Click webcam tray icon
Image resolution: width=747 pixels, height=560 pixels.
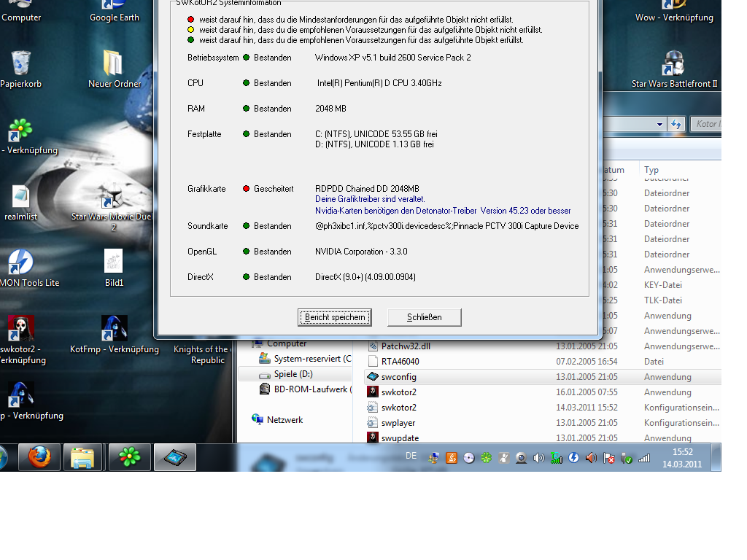click(x=521, y=458)
